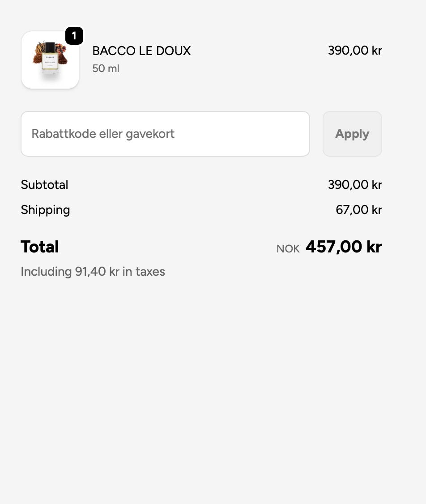Click the total amount 457,00 kr
Screen dimensions: 426x504
click(343, 247)
